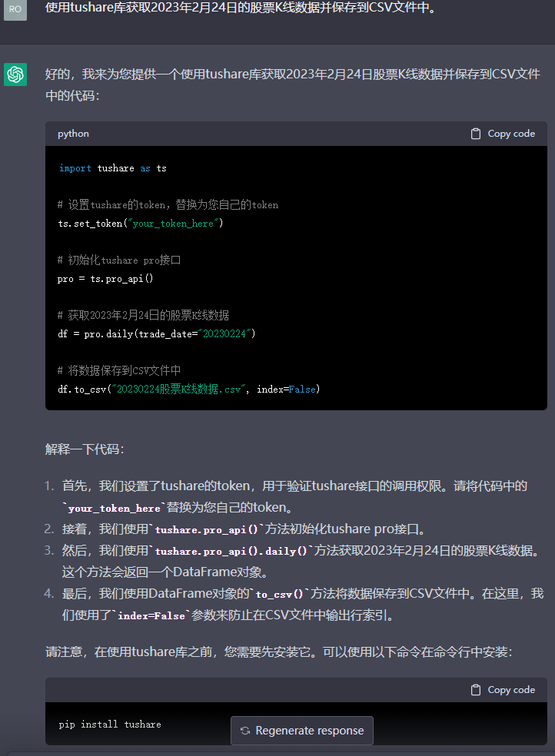Image resolution: width=555 pixels, height=756 pixels.
Task: Click the 'pip install tushare' command text
Action: (x=110, y=724)
